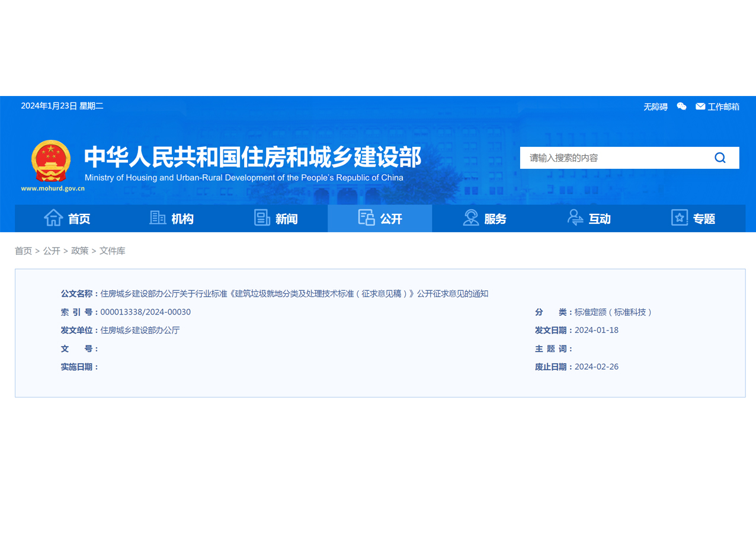Click 文件库 in the breadcrumb
The image size is (756, 551).
point(113,251)
